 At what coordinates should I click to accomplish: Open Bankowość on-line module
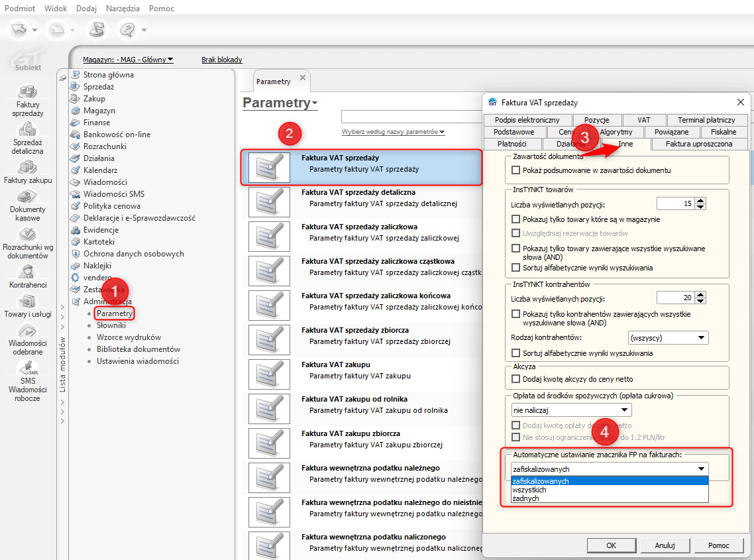tap(117, 135)
